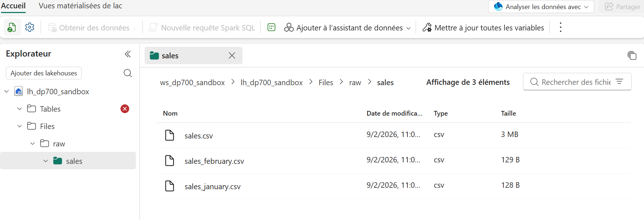Open Ajouter à l'assistant de données dropdown arrow

tap(408, 28)
